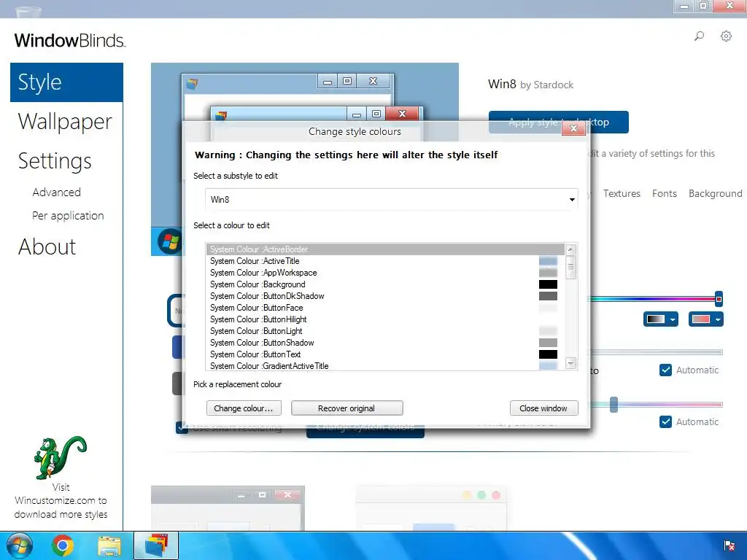The image size is (747, 560).
Task: Select System Colour ButtonDkShadow row
Action: pos(385,296)
